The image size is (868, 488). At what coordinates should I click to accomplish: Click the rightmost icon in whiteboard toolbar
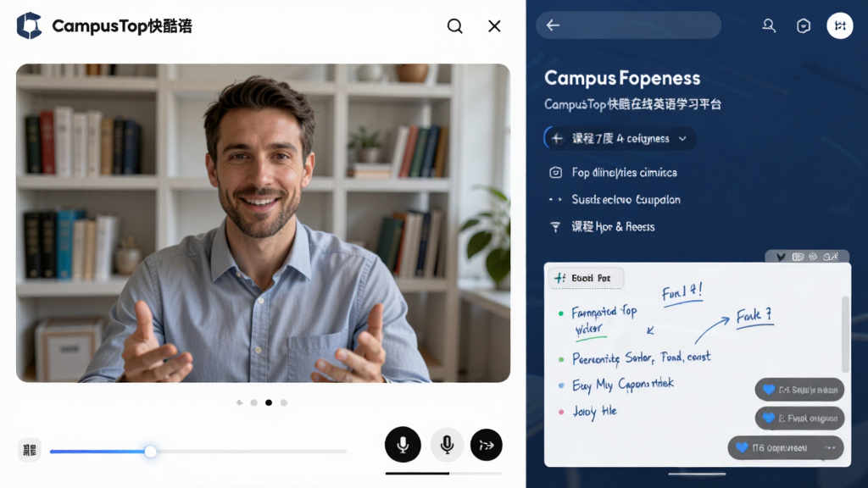point(831,257)
